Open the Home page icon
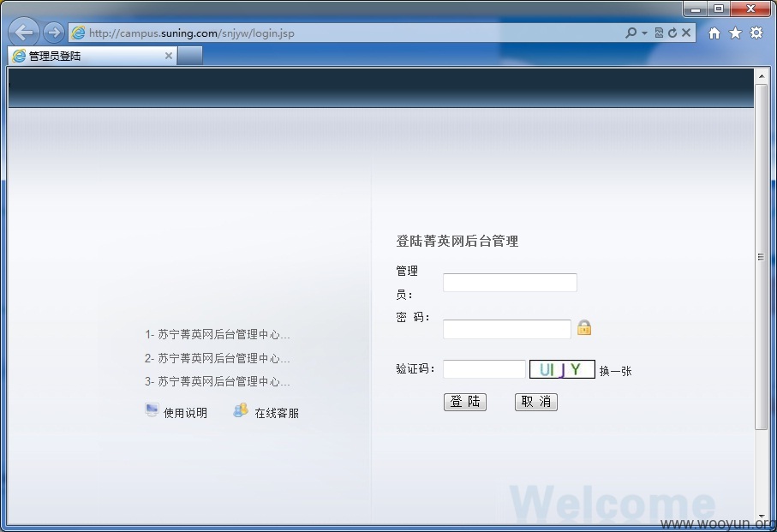777x532 pixels. (714, 33)
